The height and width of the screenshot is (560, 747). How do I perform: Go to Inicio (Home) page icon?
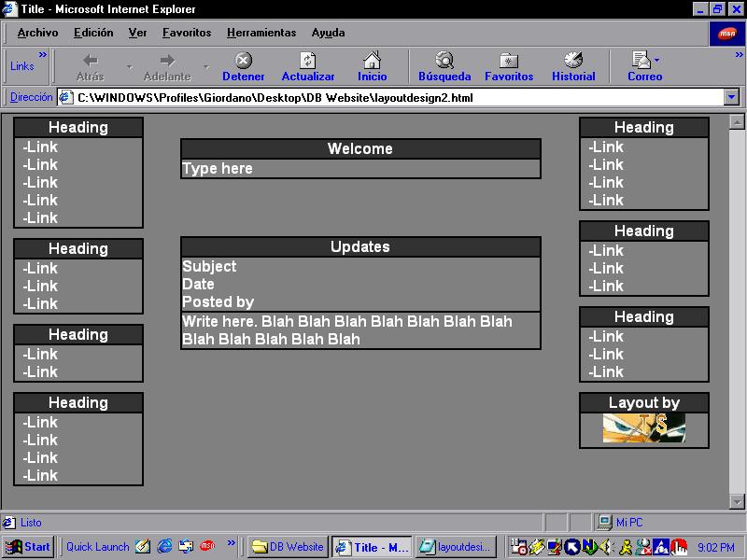[372, 62]
